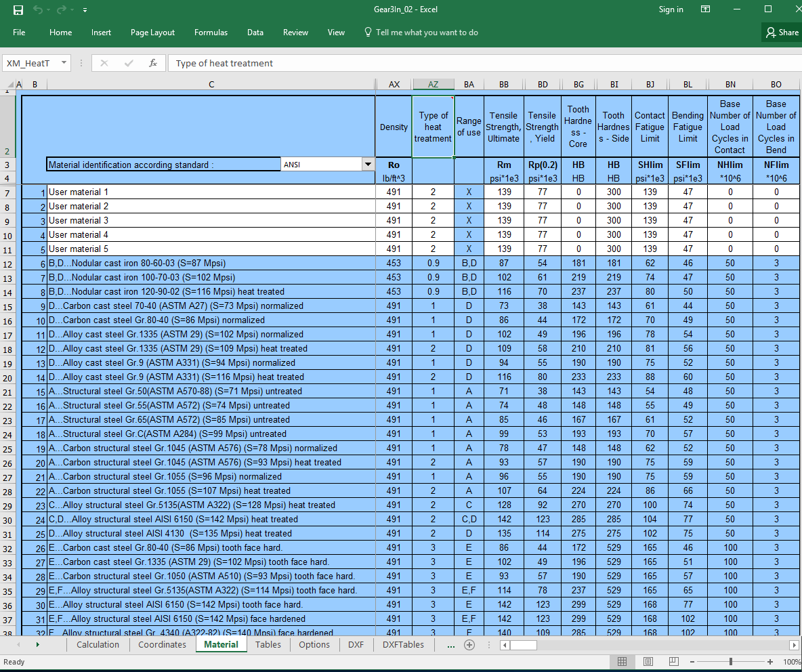The width and height of the screenshot is (802, 672).
Task: Switch to the Calculation sheet tab
Action: 98,645
